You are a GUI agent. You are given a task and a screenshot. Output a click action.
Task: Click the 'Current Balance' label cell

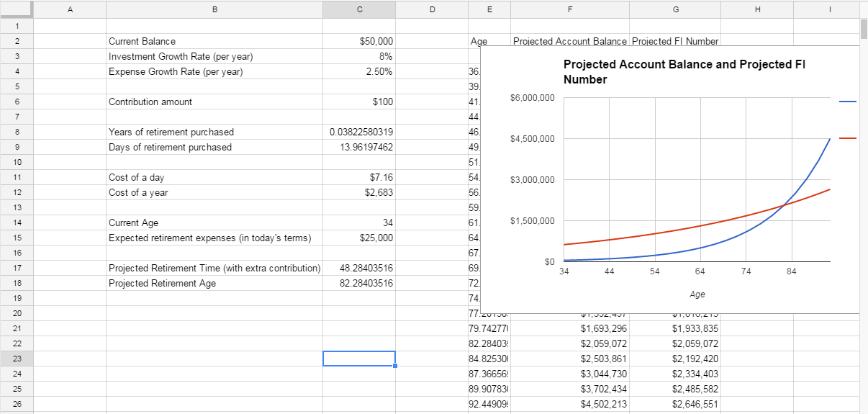click(x=214, y=41)
